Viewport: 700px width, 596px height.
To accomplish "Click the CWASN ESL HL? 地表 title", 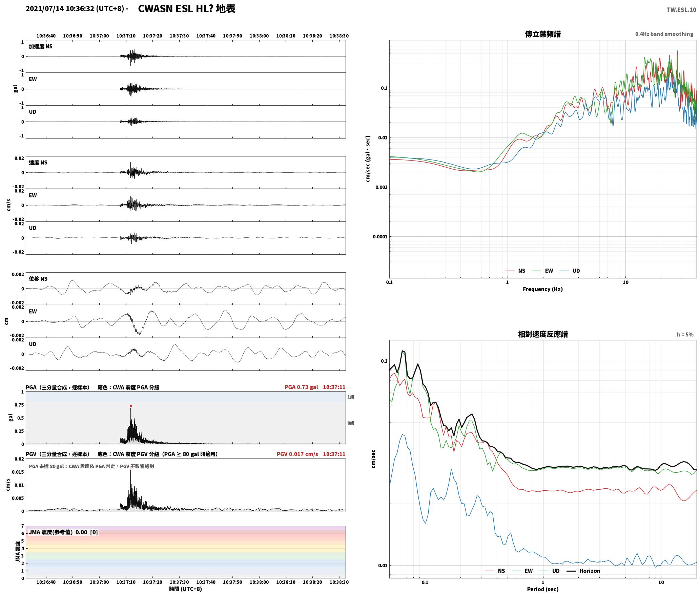I will click(187, 9).
